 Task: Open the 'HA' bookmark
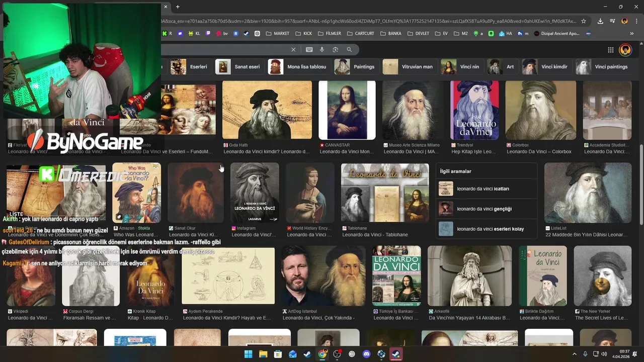[x=506, y=34]
